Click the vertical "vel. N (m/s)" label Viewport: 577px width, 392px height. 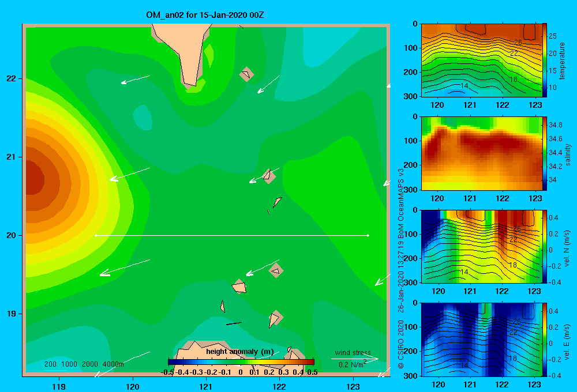567,248
